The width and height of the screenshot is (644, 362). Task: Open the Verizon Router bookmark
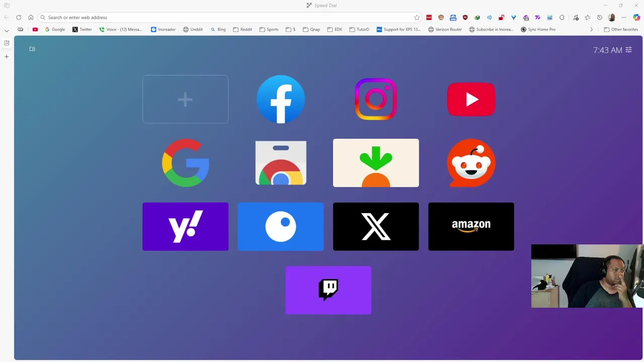[445, 30]
